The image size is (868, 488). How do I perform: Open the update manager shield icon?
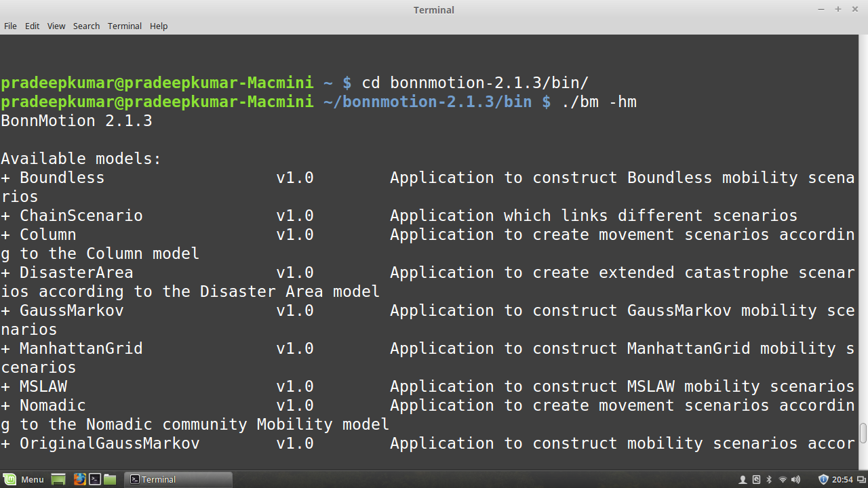(823, 479)
